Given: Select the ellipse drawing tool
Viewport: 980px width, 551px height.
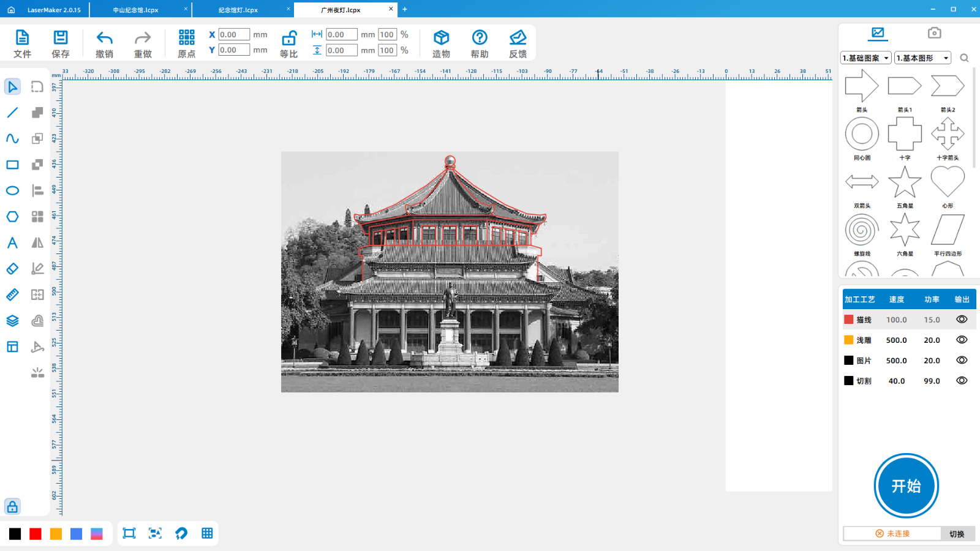Looking at the screenshot, I should [12, 190].
